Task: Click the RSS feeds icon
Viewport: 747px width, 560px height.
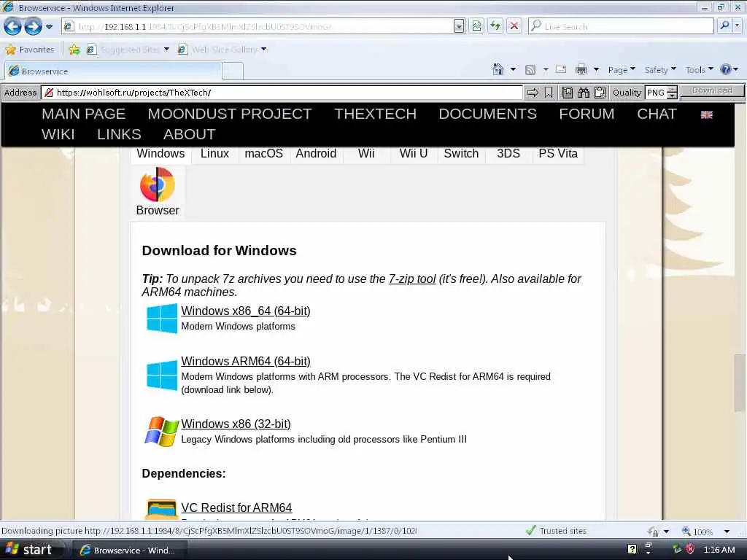Action: tap(530, 70)
